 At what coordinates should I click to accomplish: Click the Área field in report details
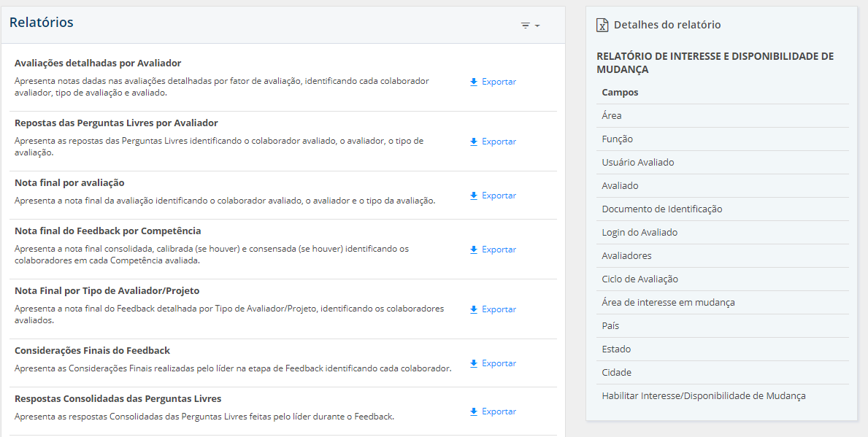coord(612,116)
